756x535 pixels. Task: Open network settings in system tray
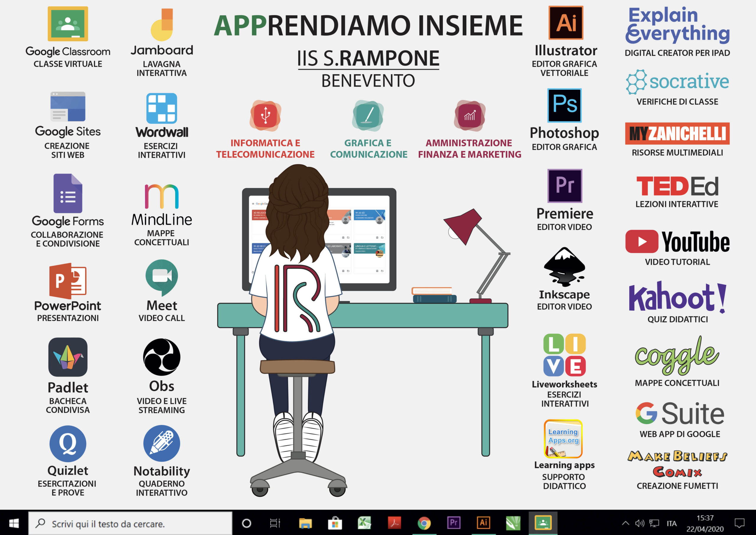click(654, 523)
